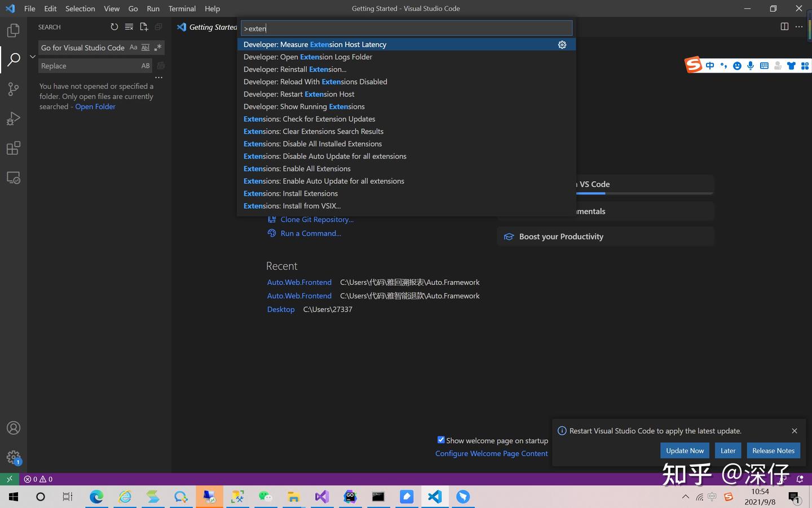This screenshot has height=508, width=812.
Task: Clear search results with the clear icon
Action: (129, 27)
